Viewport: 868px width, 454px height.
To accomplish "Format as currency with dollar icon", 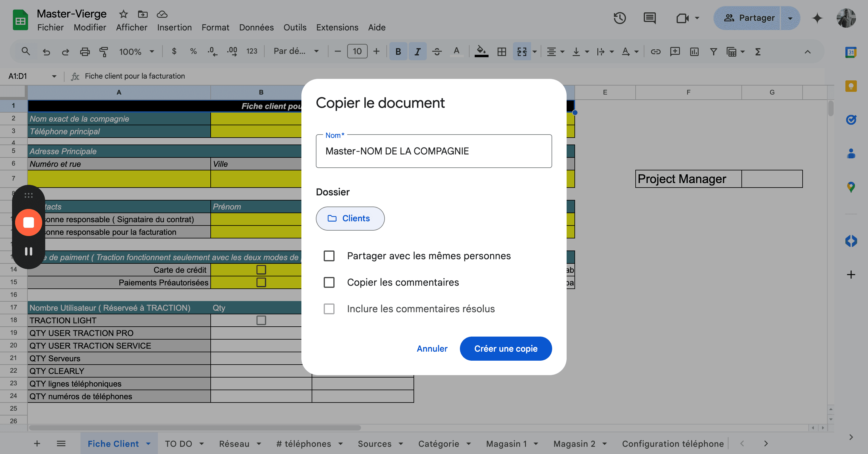I will (x=174, y=51).
